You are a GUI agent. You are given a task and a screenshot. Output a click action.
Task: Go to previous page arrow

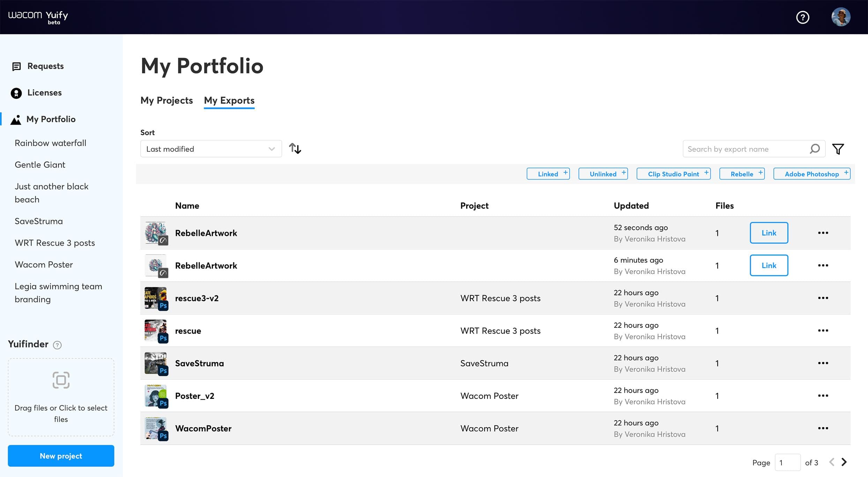click(x=832, y=462)
